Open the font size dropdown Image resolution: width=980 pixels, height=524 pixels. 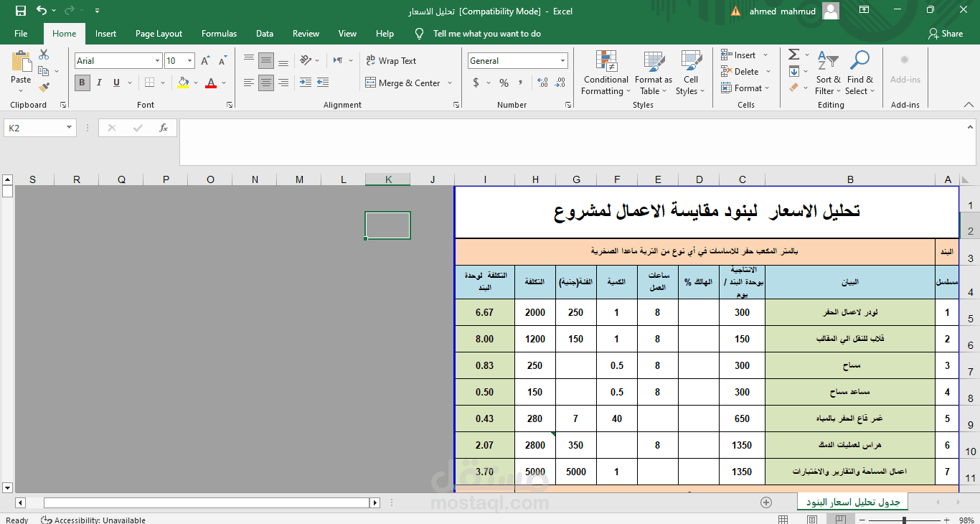coord(189,61)
